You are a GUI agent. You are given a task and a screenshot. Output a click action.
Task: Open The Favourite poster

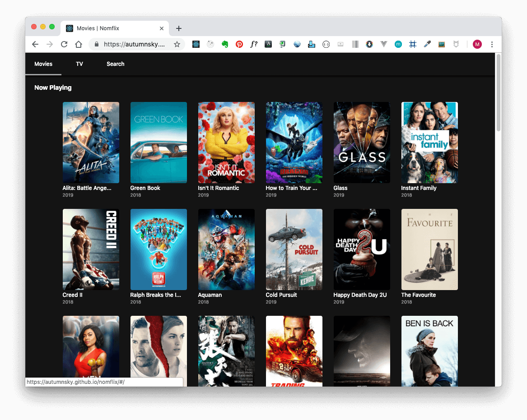pyautogui.click(x=429, y=249)
